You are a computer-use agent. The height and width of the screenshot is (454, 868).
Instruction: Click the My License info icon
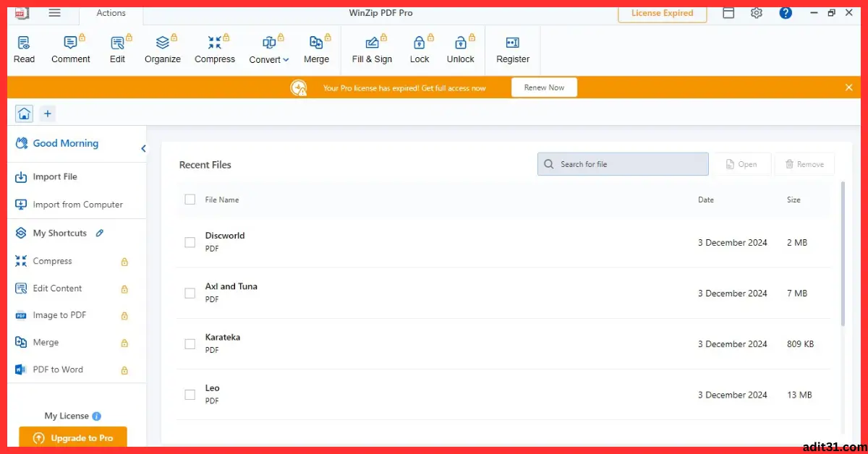(97, 416)
